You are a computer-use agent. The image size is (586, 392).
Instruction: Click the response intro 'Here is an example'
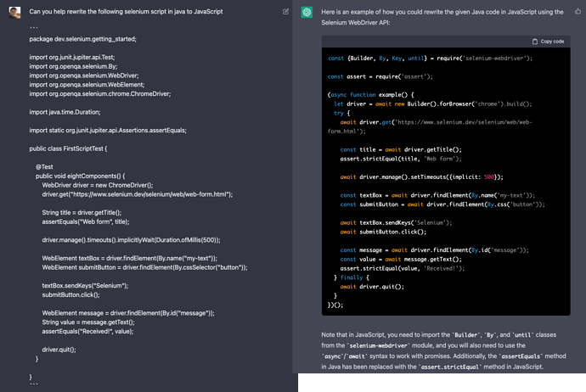[x=442, y=17]
